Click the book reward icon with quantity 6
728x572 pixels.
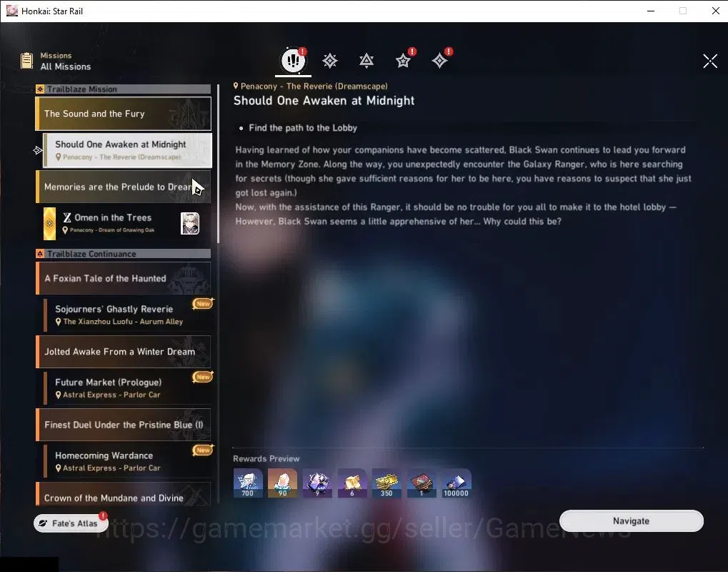pyautogui.click(x=352, y=483)
